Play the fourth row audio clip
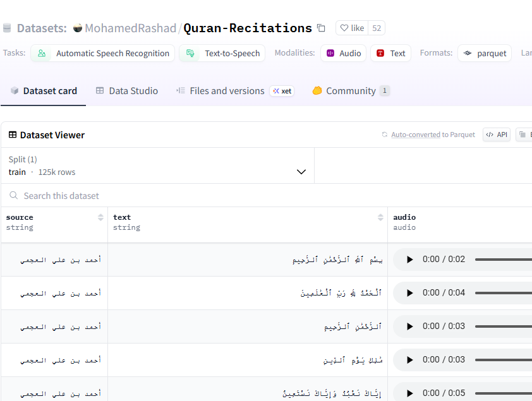Viewport: 532px width, 401px height. 409,360
